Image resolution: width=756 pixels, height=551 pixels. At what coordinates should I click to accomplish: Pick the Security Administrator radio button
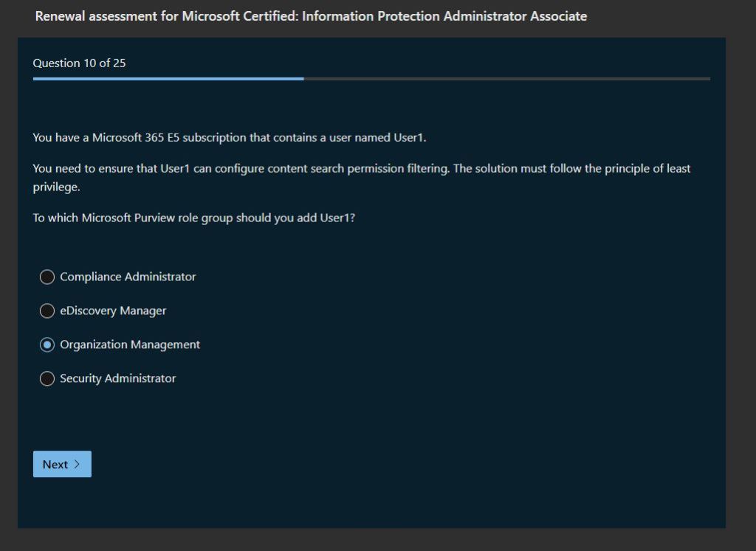pyautogui.click(x=47, y=379)
